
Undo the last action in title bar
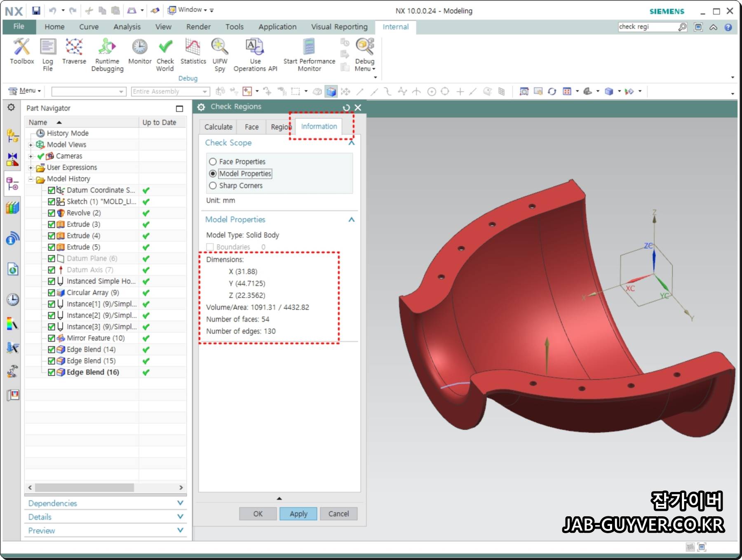pyautogui.click(x=53, y=10)
